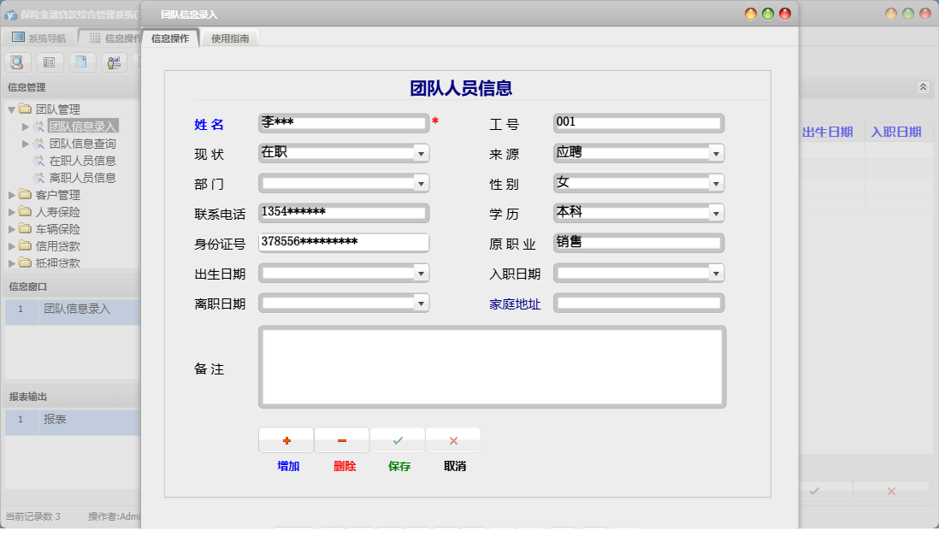Open the report list icon in the toolbar
Viewport: 939px width, 560px height.
pyautogui.click(x=49, y=62)
